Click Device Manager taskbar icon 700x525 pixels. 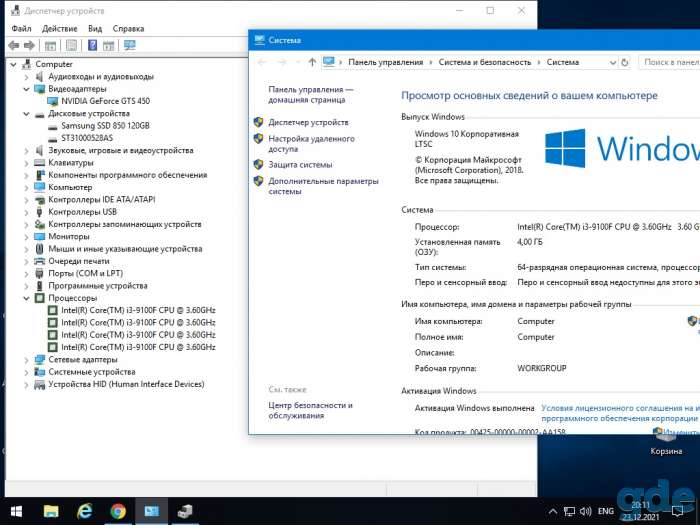185,511
